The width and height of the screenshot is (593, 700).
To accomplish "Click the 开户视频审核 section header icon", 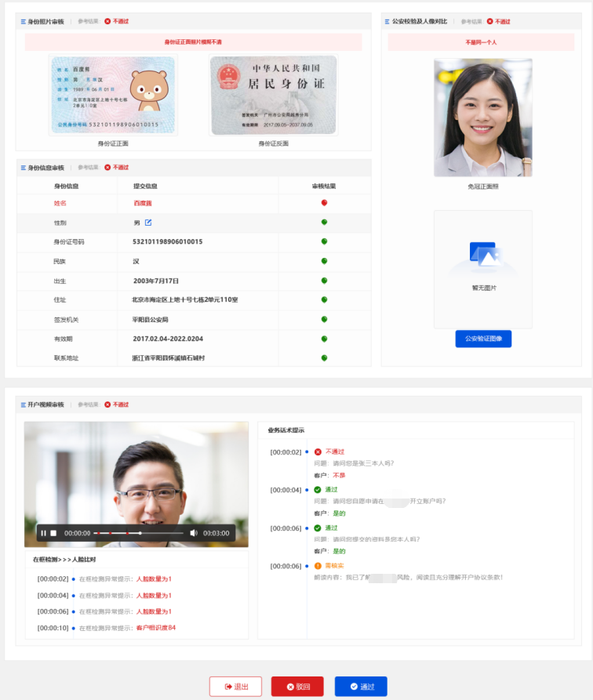I will [x=24, y=405].
